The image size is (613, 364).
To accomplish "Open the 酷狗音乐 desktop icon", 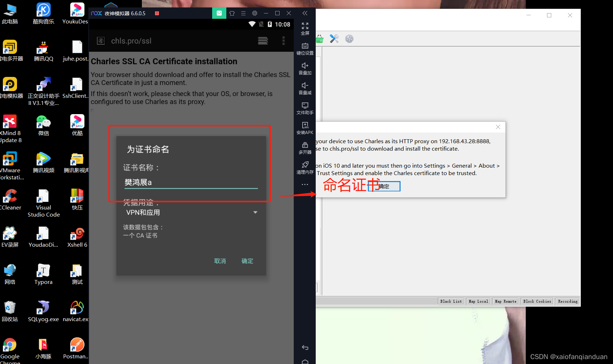I will point(44,14).
